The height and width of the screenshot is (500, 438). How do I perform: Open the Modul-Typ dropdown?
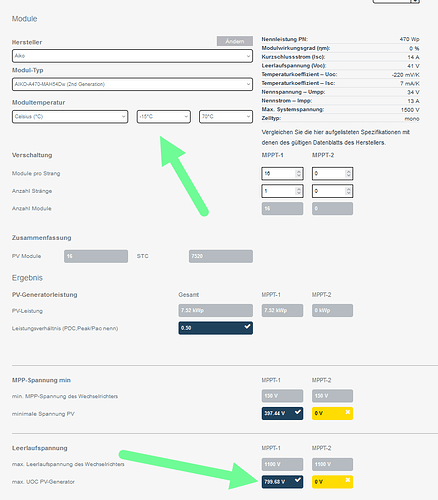132,84
